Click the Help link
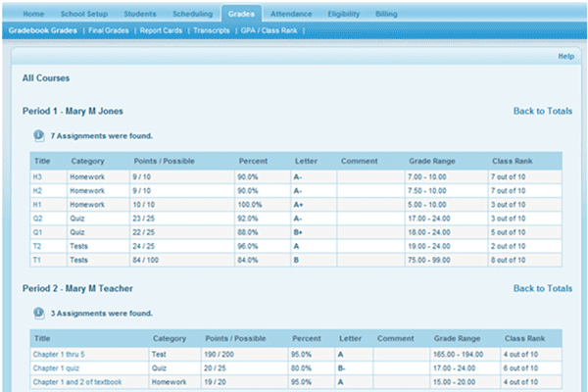The width and height of the screenshot is (588, 392). coord(565,57)
